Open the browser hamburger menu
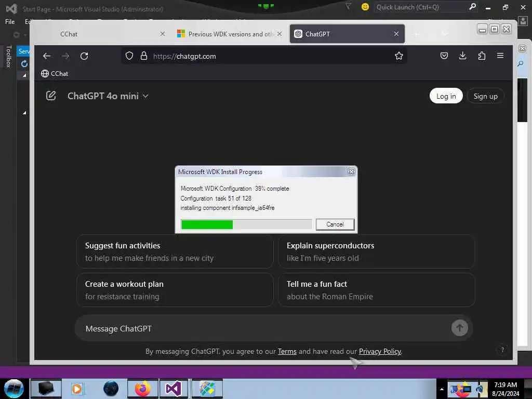Viewport: 532px width, 399px height. [x=500, y=56]
